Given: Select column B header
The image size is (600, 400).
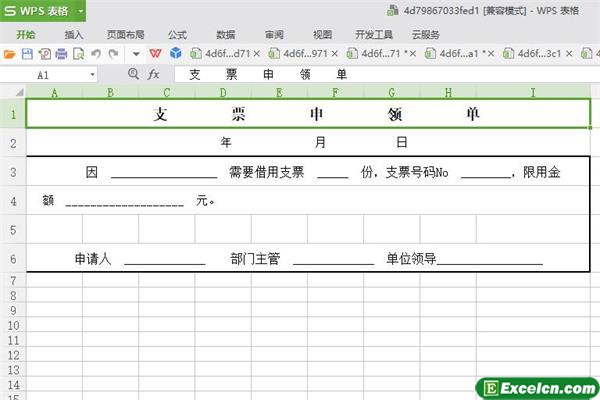Looking at the screenshot, I should 111,93.
